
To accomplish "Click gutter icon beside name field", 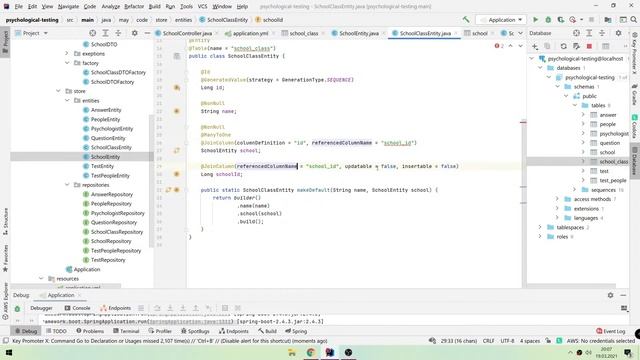I will [x=176, y=111].
